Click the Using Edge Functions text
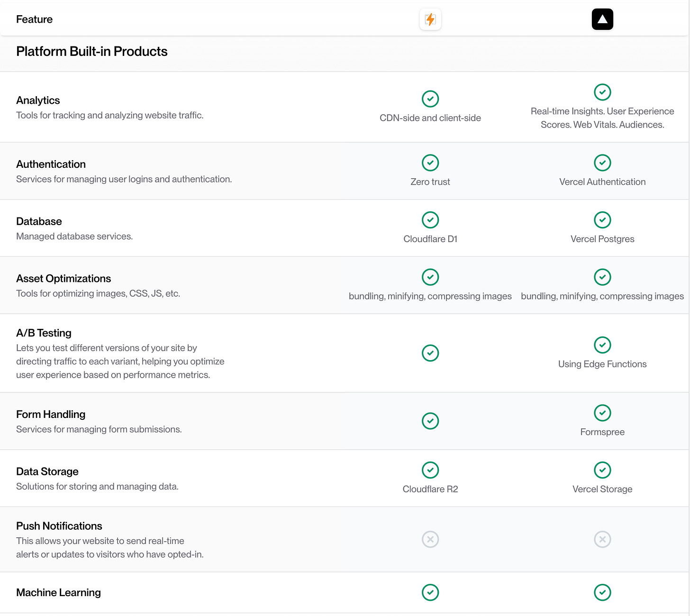The height and width of the screenshot is (616, 690). (x=602, y=364)
